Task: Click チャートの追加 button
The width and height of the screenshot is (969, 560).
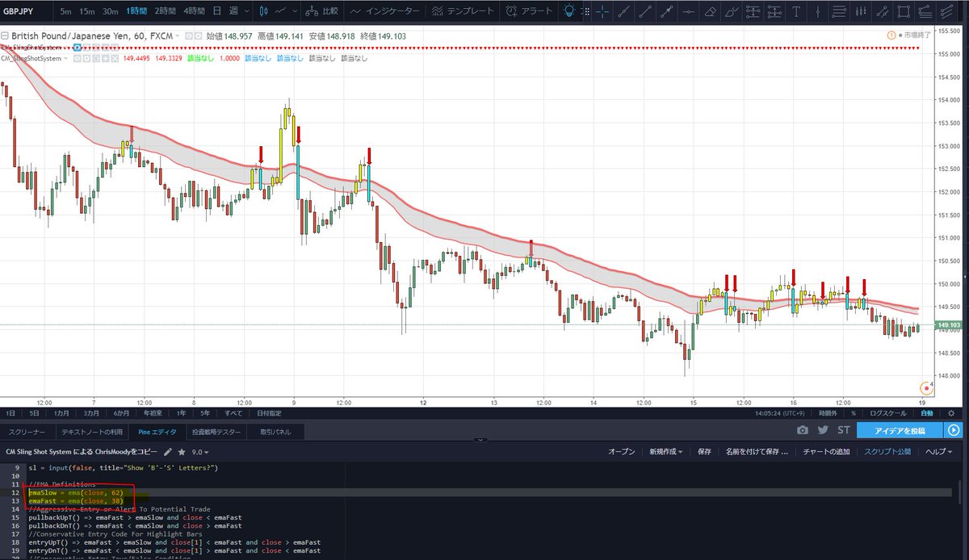Action: (825, 452)
